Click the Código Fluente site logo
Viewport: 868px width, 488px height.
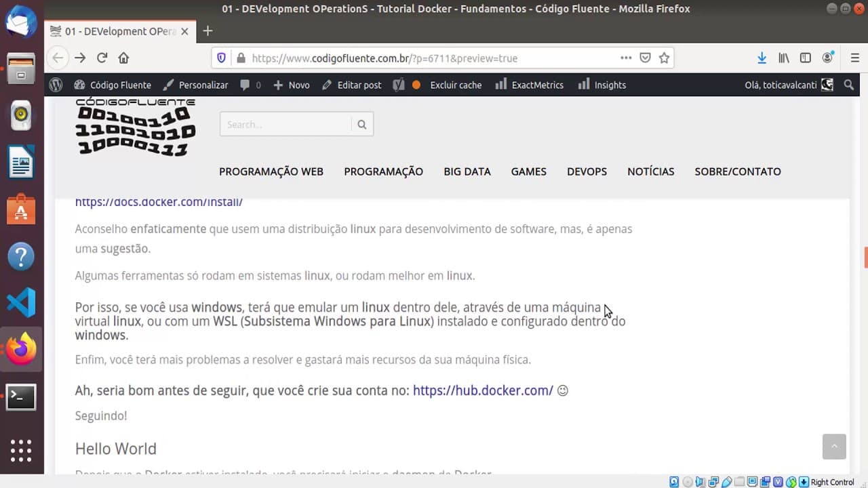(136, 127)
